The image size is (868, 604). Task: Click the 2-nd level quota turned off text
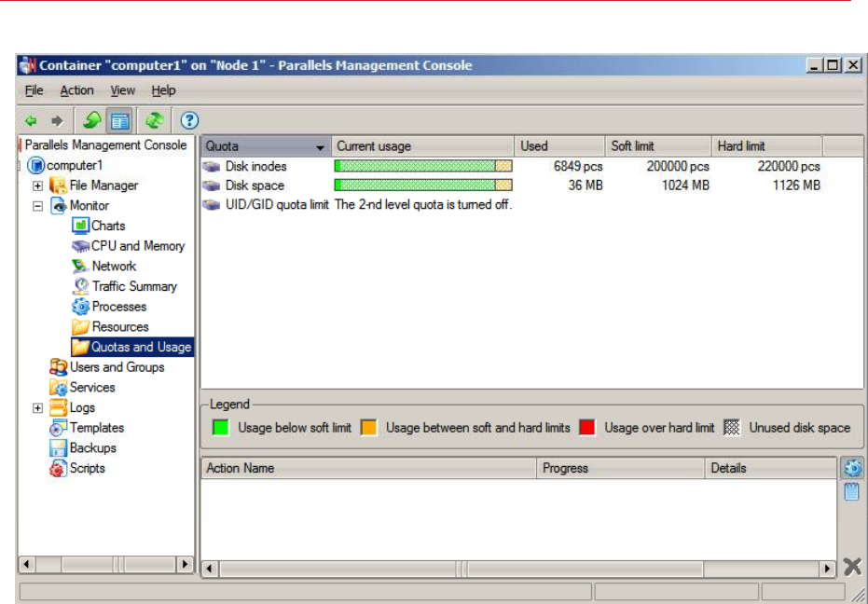click(423, 205)
